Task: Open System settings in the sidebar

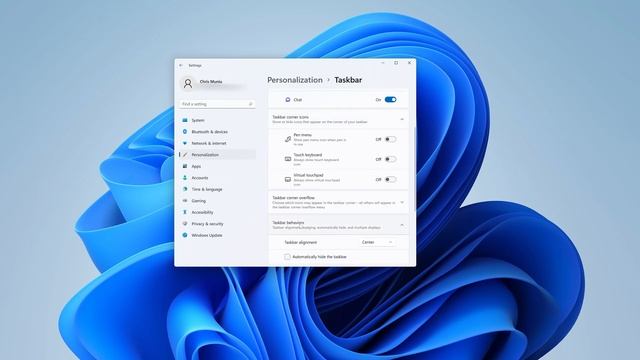Action: pos(217,120)
